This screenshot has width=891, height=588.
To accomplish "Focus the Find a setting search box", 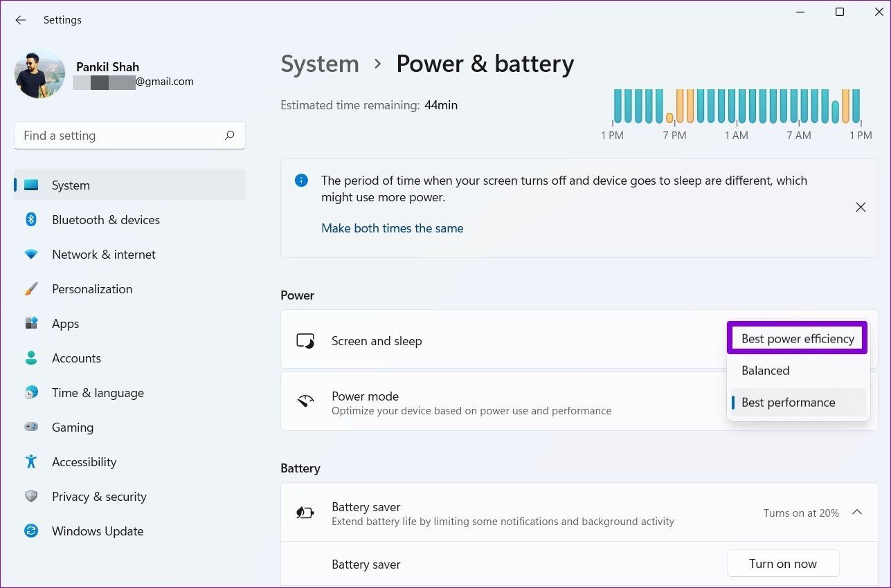I will (x=129, y=136).
